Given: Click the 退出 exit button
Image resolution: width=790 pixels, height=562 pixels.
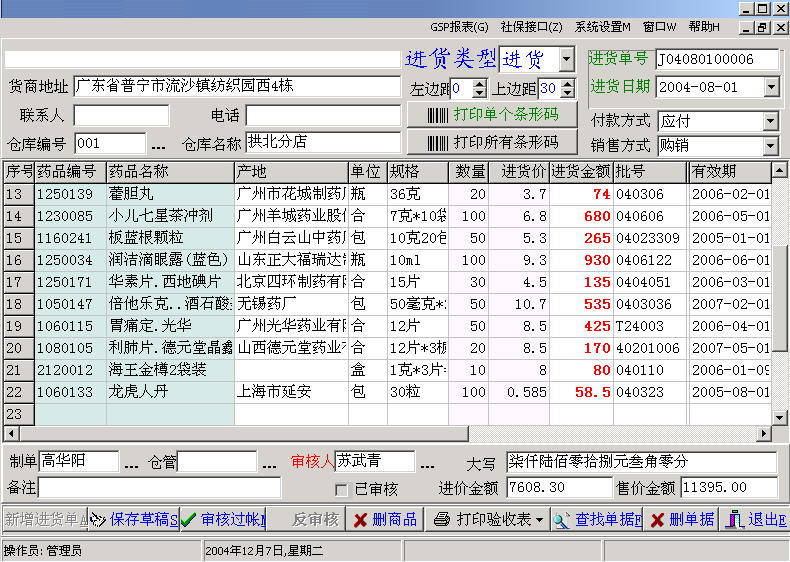Looking at the screenshot, I should click(755, 520).
